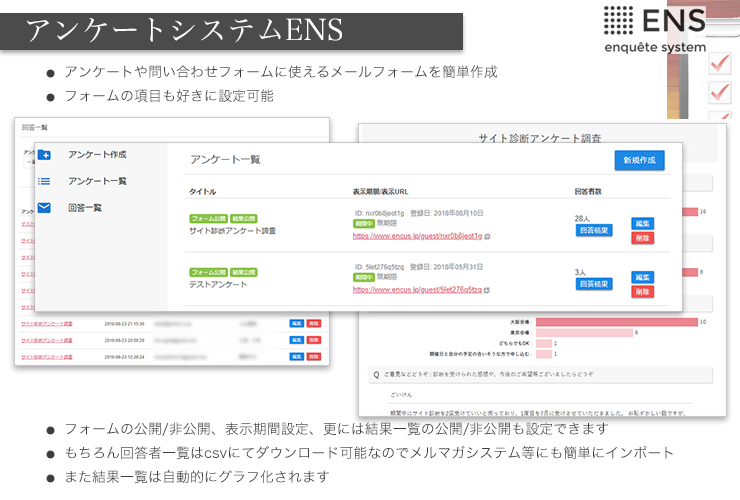The width and height of the screenshot is (740, 500).
Task: Click the 東京会場 result bar
Action: (x=584, y=333)
